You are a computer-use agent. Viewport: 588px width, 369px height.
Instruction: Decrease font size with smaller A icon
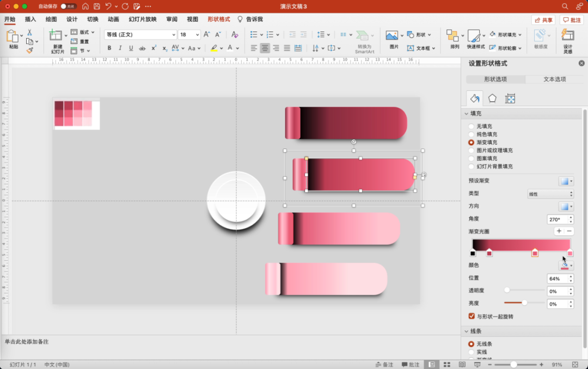(x=218, y=34)
